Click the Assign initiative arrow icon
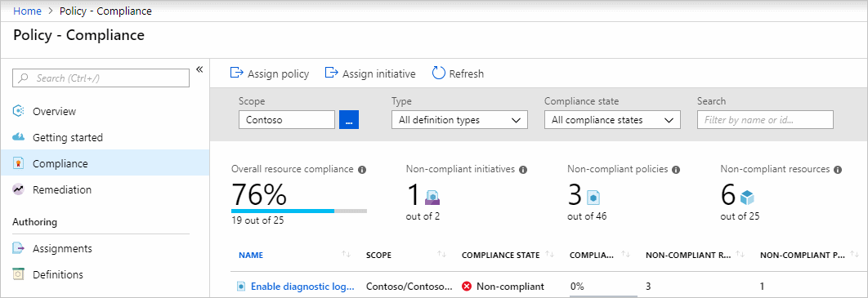Image resolution: width=868 pixels, height=298 pixels. [x=332, y=73]
